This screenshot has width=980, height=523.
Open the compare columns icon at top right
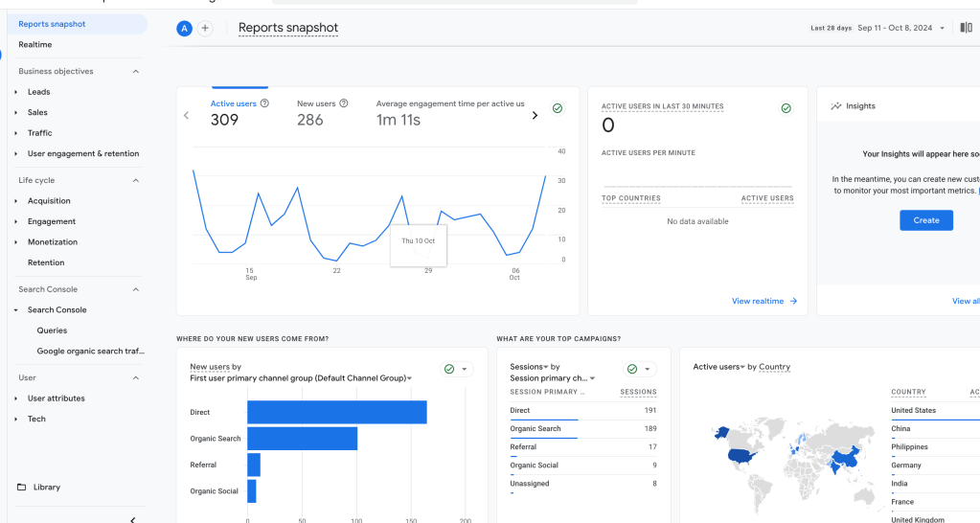click(x=966, y=28)
